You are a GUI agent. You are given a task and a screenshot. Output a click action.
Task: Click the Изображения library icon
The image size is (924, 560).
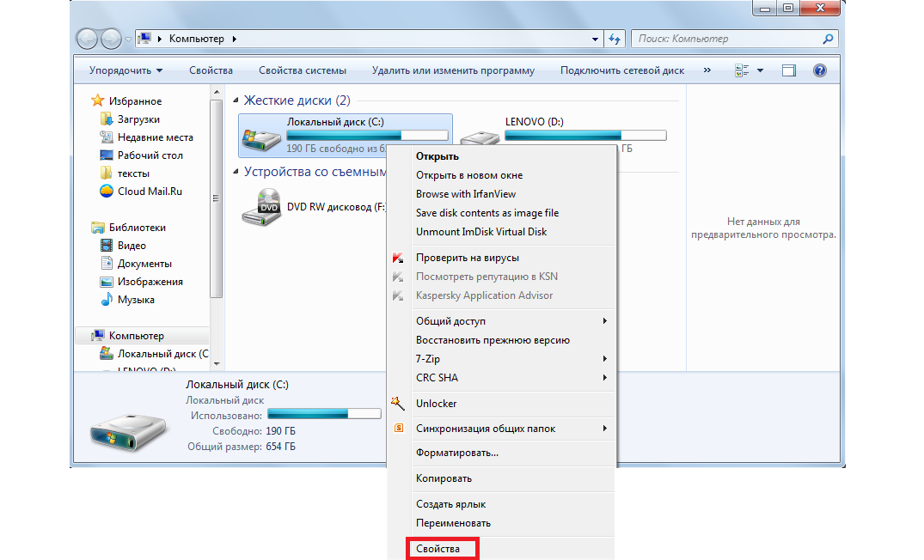106,282
